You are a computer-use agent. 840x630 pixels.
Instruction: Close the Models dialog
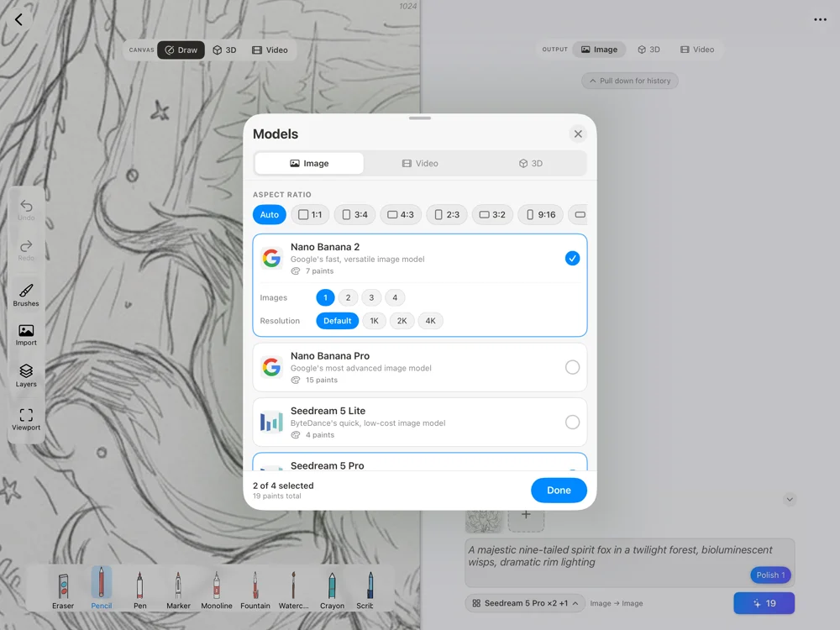[578, 134]
